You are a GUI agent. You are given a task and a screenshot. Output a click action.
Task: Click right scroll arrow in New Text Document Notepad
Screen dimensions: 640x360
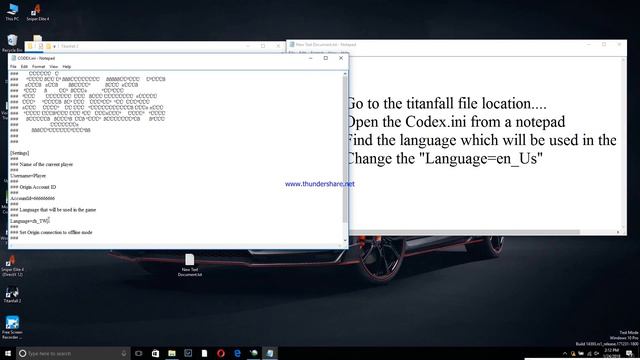(618, 232)
